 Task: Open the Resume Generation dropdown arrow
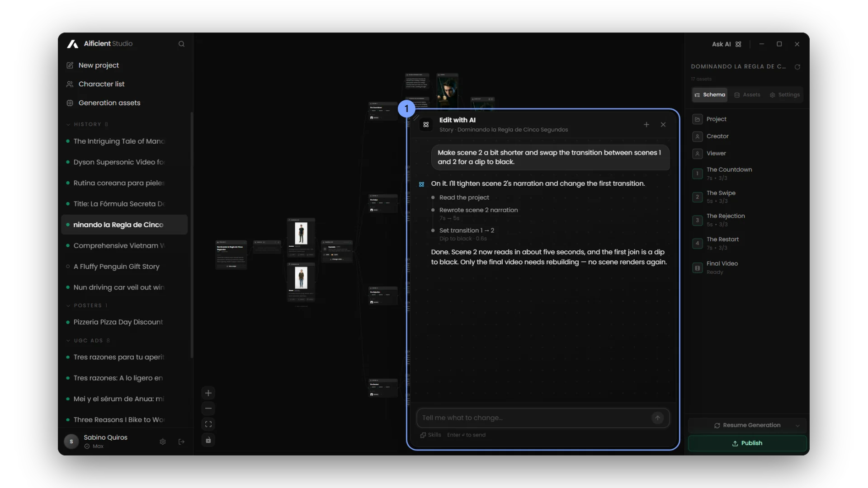coord(798,426)
